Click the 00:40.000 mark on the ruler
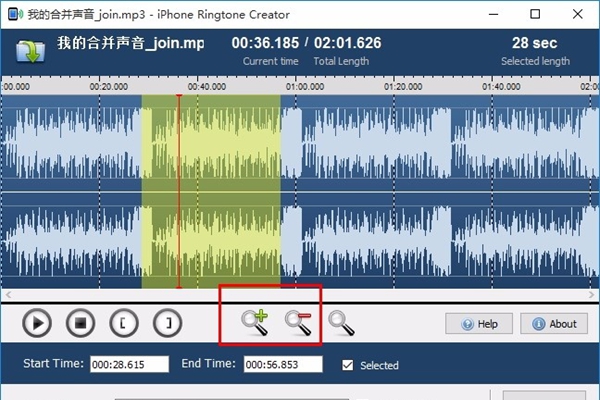Image resolution: width=600 pixels, height=400 pixels. tap(207, 87)
